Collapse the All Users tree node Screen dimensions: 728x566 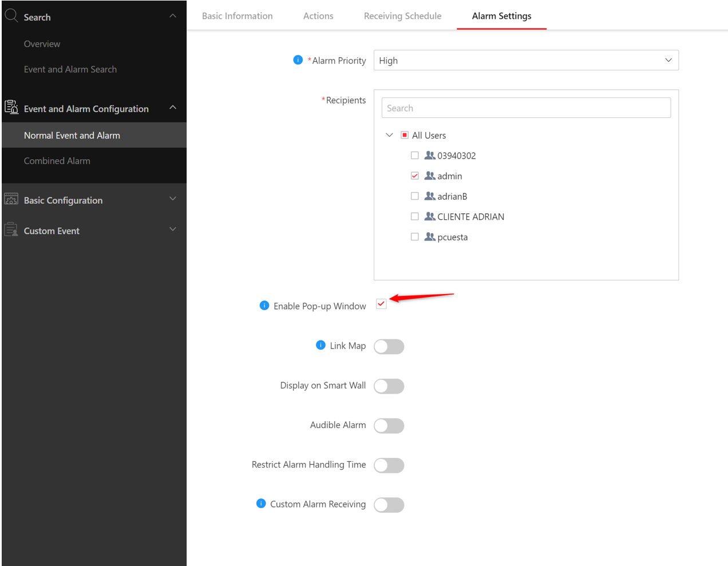[389, 135]
